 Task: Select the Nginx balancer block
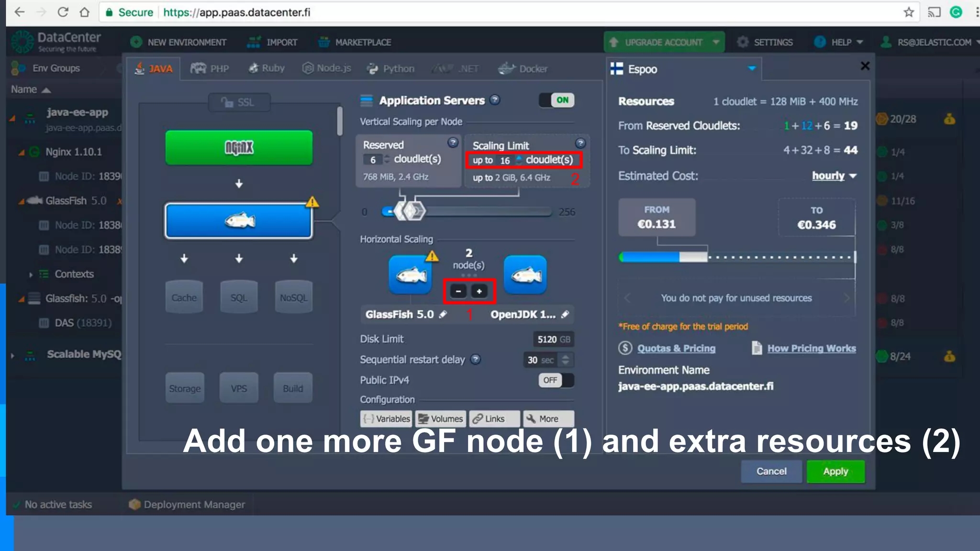tap(239, 148)
